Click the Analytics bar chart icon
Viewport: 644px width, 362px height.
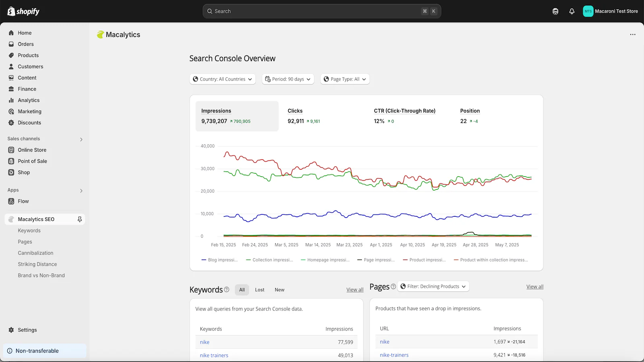[11, 101]
